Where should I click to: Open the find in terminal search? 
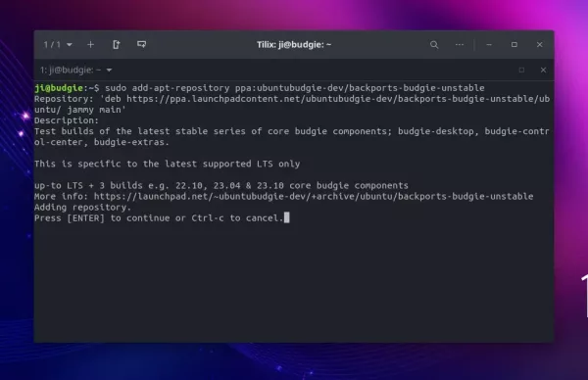[x=434, y=45]
